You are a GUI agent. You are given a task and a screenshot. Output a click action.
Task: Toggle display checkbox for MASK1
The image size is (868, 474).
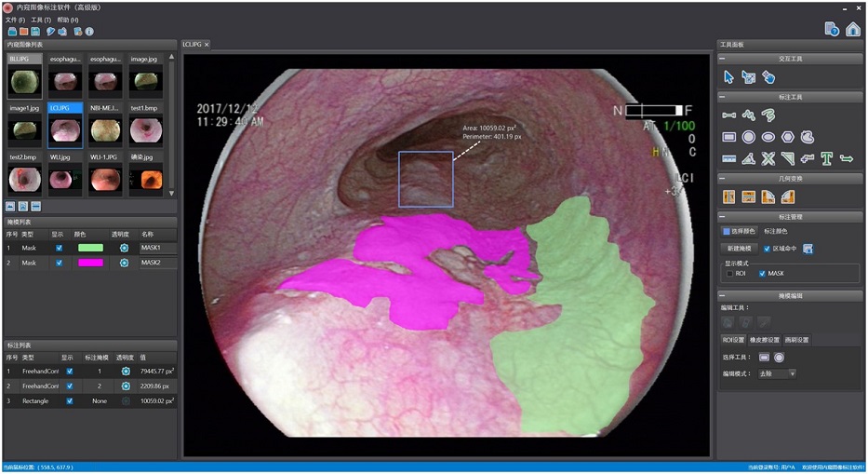click(60, 248)
